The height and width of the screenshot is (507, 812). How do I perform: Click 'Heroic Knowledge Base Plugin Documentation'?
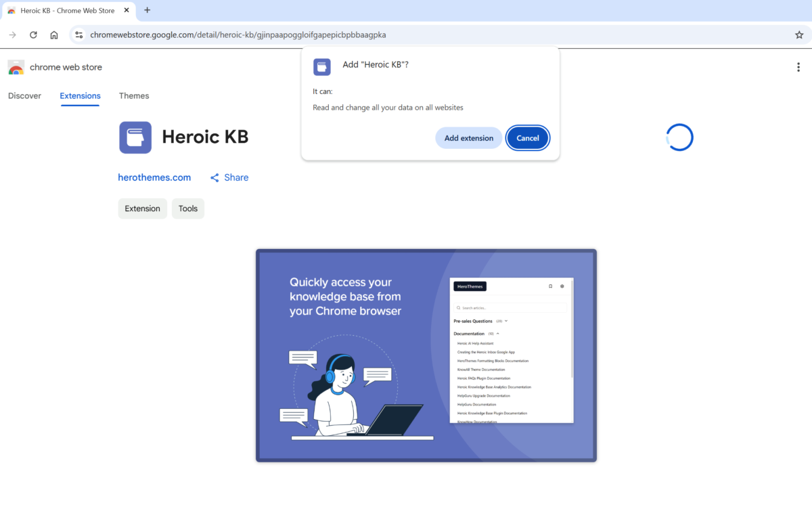coord(492,413)
